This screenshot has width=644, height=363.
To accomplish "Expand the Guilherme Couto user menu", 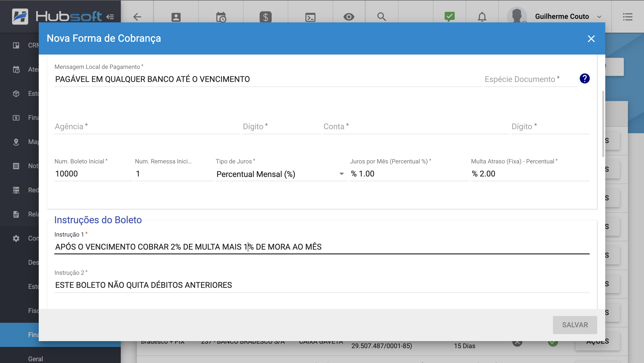I will coord(599,17).
